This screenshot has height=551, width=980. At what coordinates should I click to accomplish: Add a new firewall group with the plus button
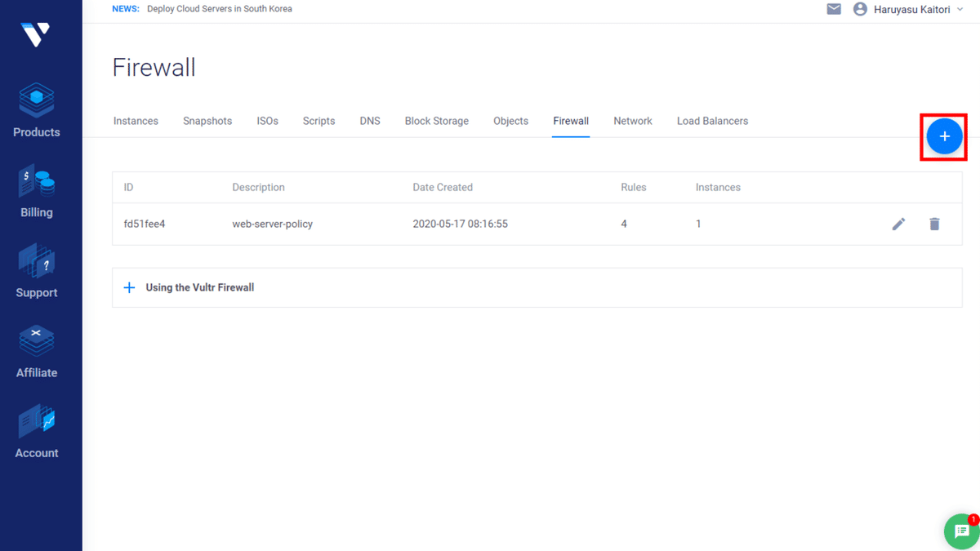pos(944,136)
